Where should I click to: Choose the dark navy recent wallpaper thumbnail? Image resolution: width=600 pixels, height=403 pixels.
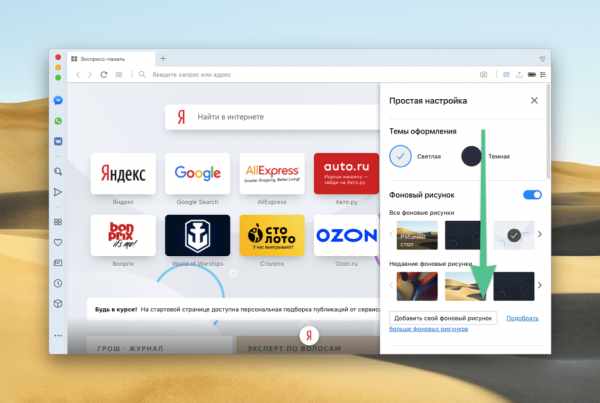pos(514,286)
